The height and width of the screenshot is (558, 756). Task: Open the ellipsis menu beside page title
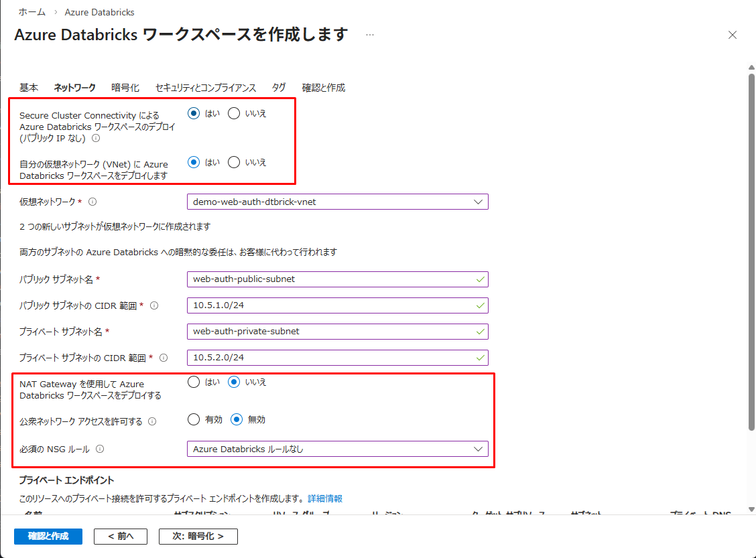pyautogui.click(x=370, y=34)
